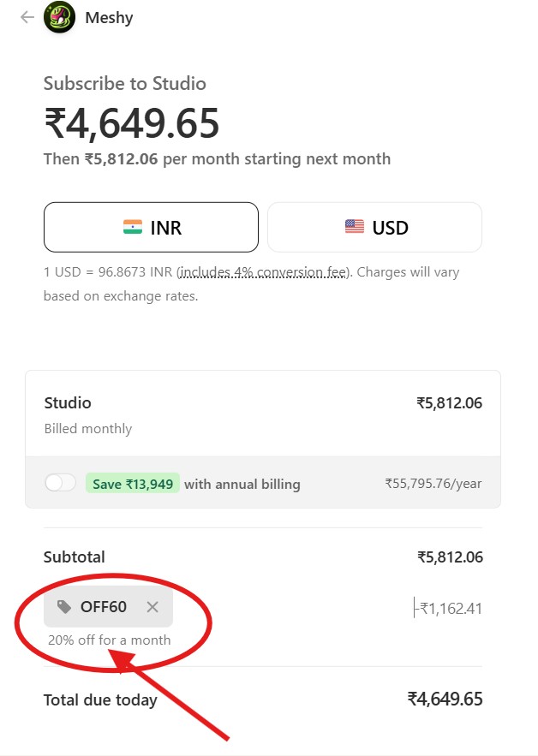Remove the OFF60 promo code
This screenshot has width=538, height=756.
[x=152, y=607]
